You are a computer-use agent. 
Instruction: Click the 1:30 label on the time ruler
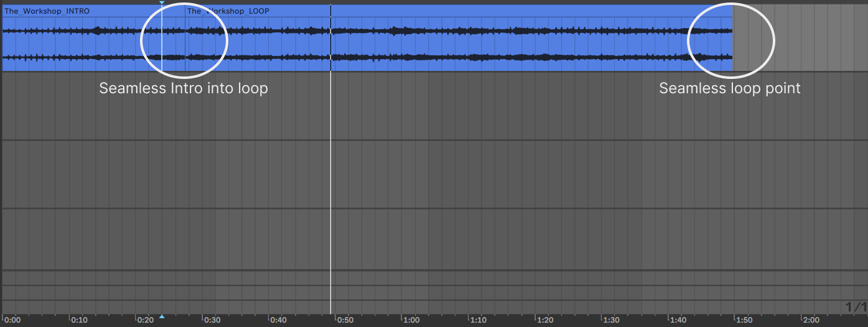(x=612, y=321)
